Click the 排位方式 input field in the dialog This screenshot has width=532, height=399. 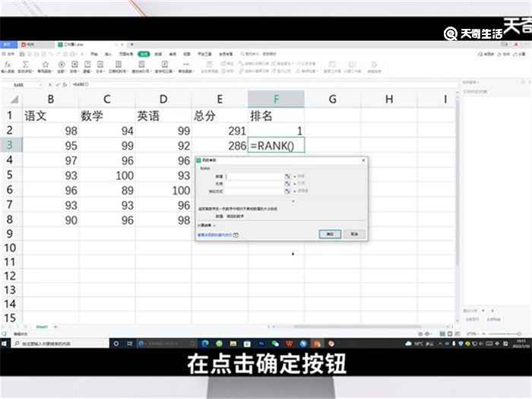255,191
